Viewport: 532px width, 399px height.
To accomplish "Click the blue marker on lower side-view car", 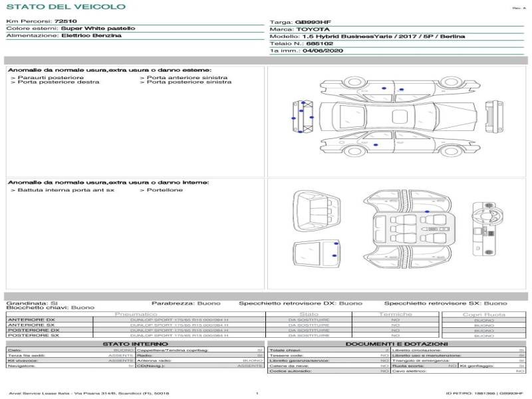I will 376,145.
